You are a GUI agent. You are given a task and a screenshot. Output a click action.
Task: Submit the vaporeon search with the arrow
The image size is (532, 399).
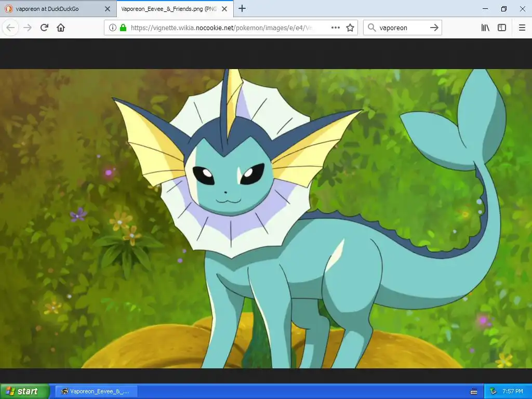click(434, 28)
